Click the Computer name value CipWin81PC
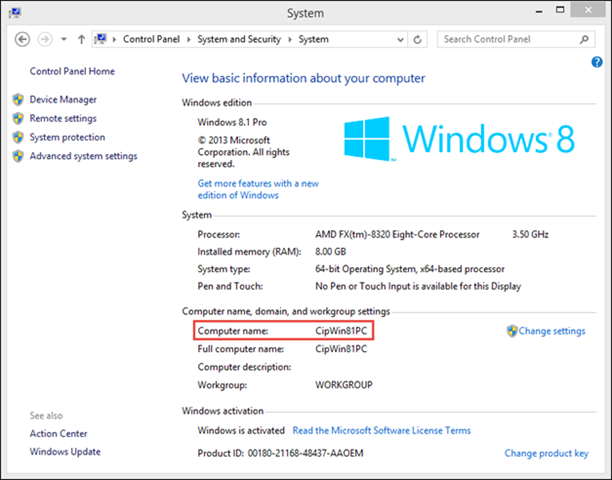This screenshot has height=480, width=612. pos(341,331)
